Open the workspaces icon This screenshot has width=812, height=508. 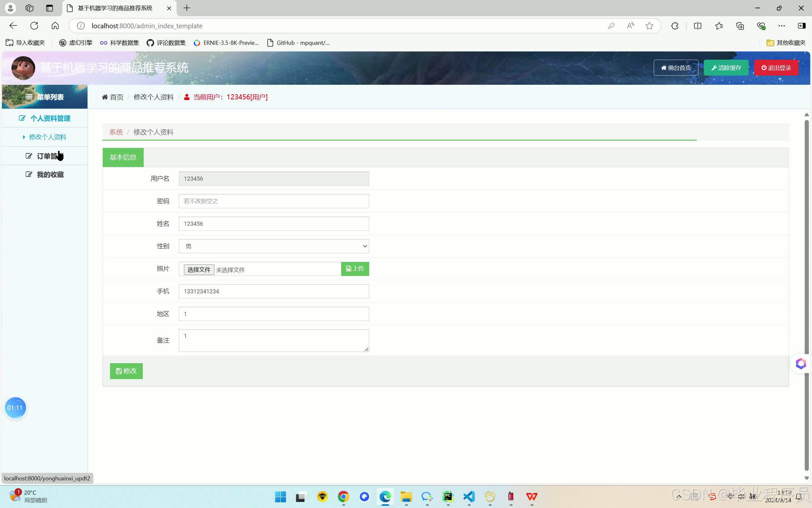click(29, 8)
